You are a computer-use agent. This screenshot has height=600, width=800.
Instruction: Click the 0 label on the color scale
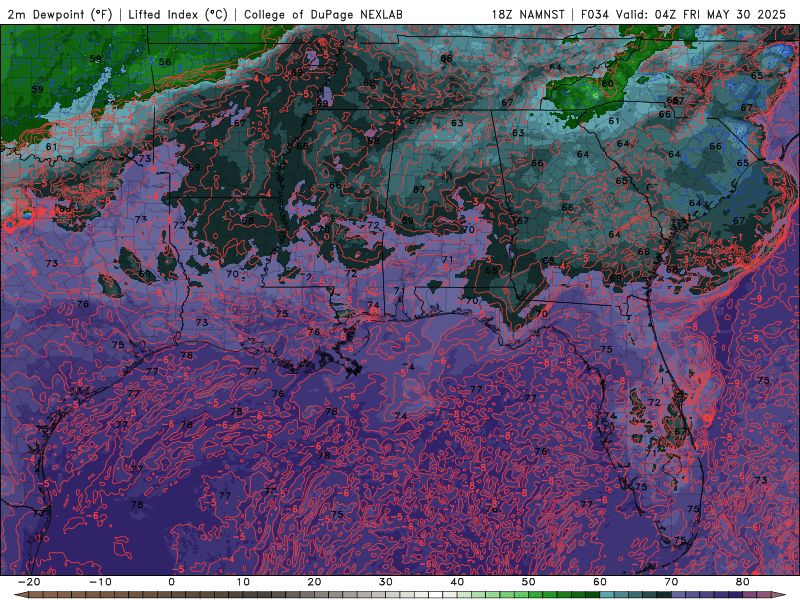171,582
